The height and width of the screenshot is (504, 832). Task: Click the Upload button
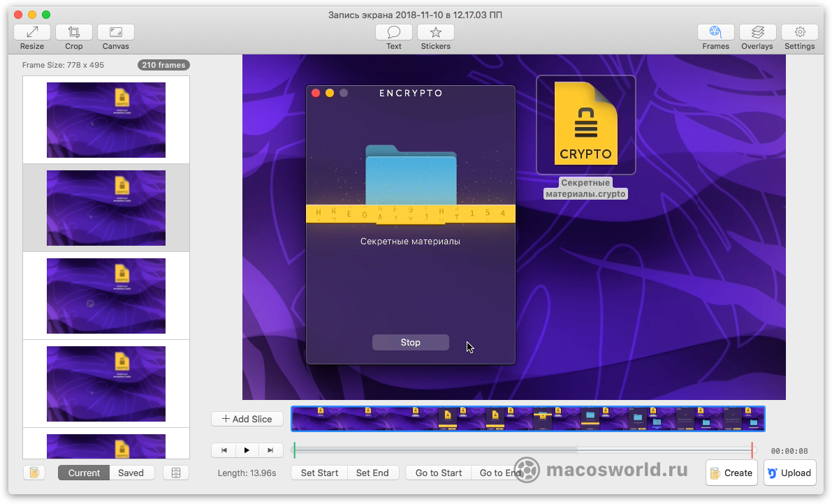coord(789,473)
